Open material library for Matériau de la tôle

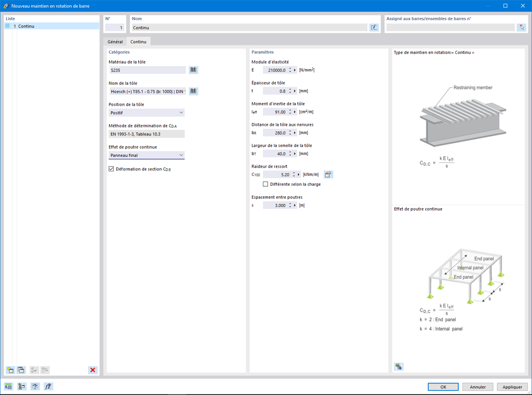[193, 70]
